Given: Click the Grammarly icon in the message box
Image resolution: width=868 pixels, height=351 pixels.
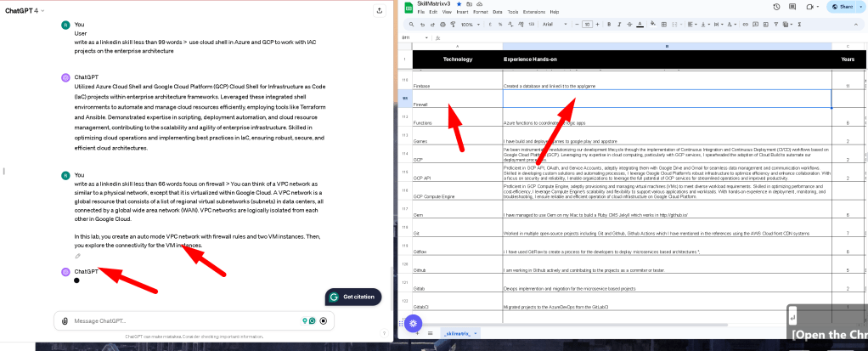Looking at the screenshot, I should pyautogui.click(x=313, y=320).
